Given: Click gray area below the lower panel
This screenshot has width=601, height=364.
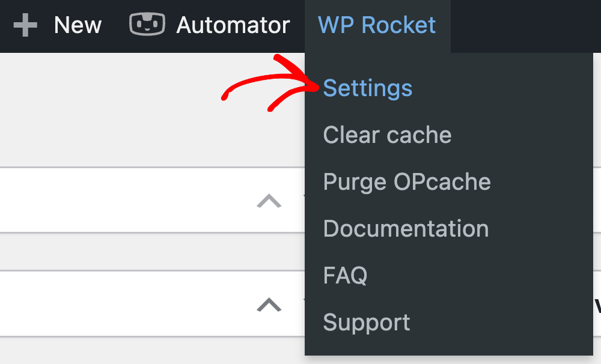Looking at the screenshot, I should coord(152,351).
